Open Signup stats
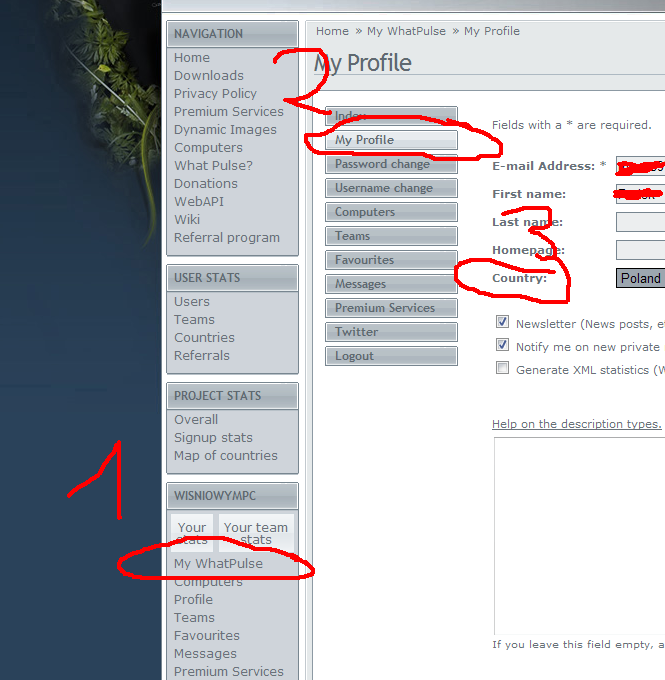 point(213,438)
